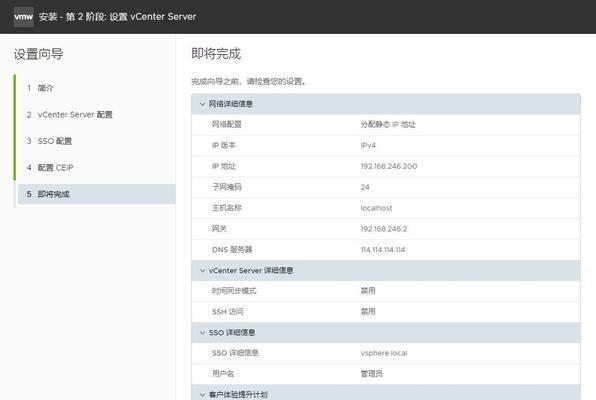Click the 时间同步模式 row label
The height and width of the screenshot is (400, 596).
pyautogui.click(x=234, y=291)
